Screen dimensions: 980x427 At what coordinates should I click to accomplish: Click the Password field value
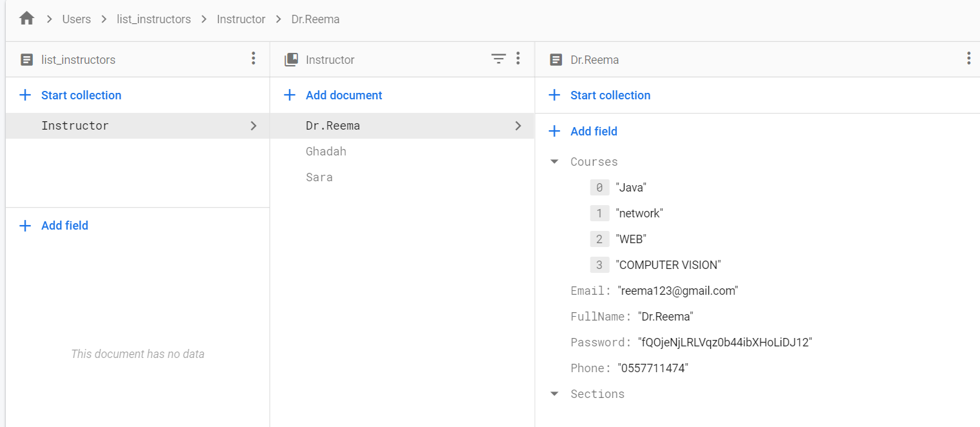(725, 342)
